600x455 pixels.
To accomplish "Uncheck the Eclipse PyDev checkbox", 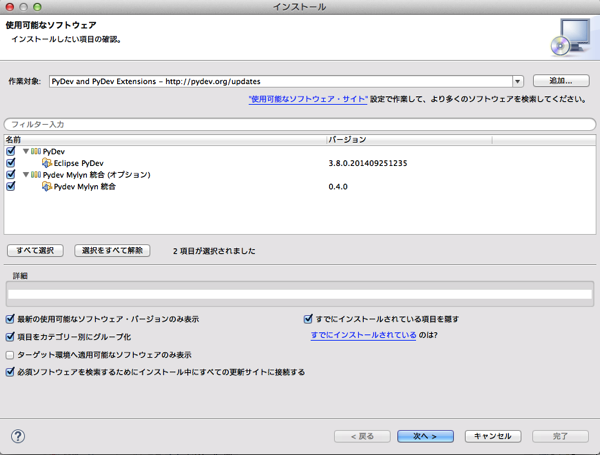I will (11, 163).
